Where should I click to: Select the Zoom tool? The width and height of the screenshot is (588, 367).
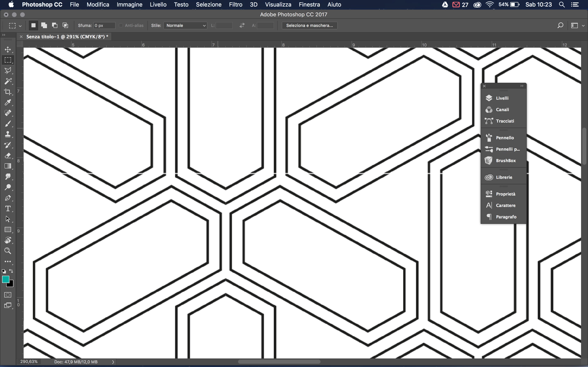[x=8, y=251]
